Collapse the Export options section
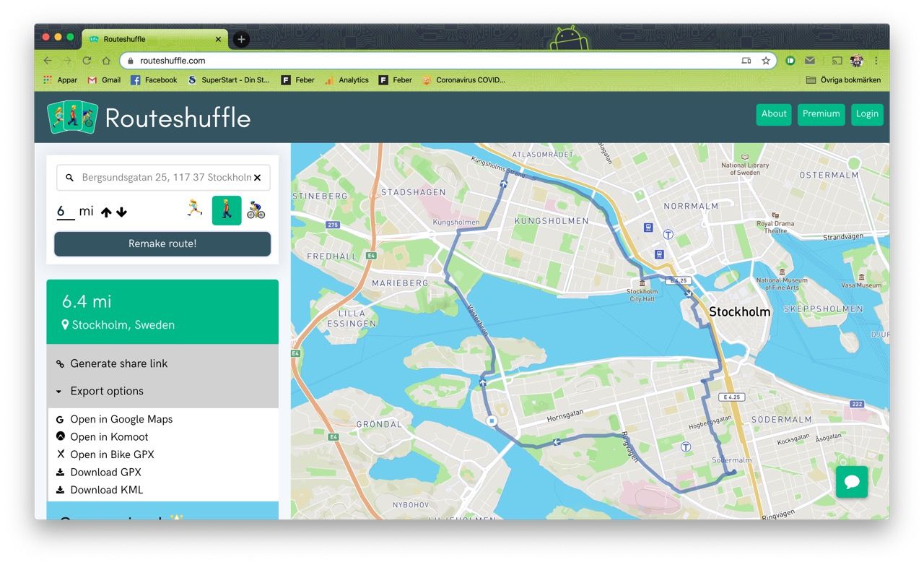924x565 pixels. [107, 391]
